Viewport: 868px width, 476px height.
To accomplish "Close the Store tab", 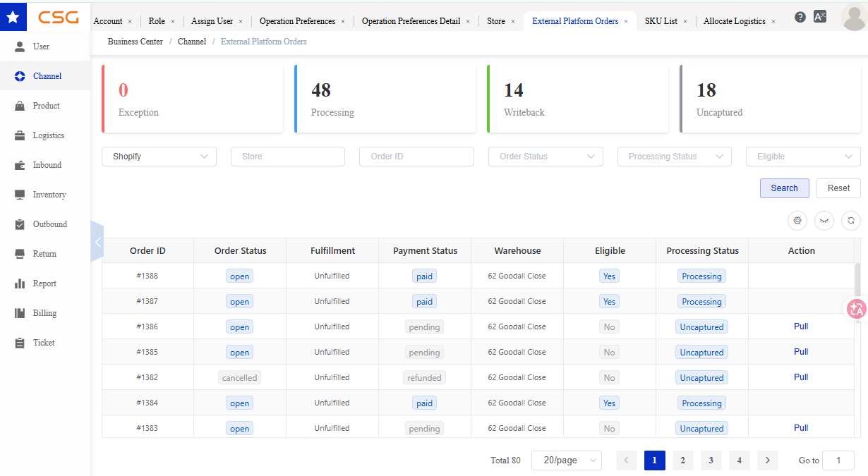I will (x=513, y=21).
